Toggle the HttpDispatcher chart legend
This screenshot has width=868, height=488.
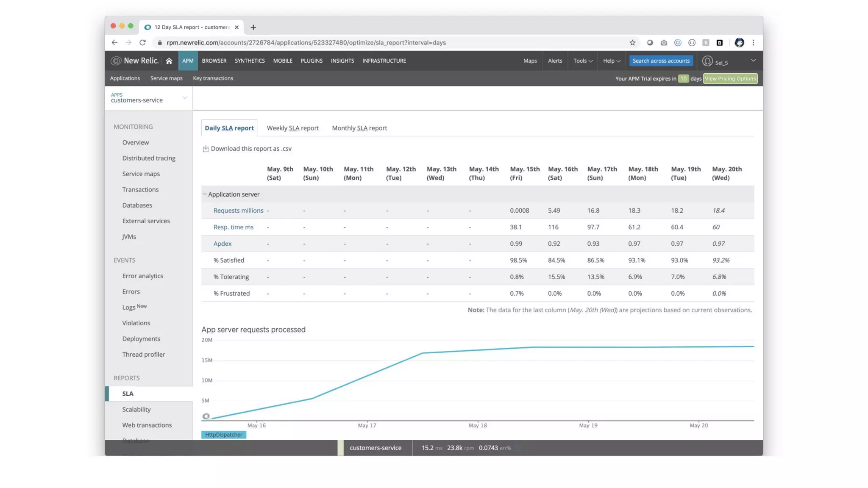click(223, 435)
